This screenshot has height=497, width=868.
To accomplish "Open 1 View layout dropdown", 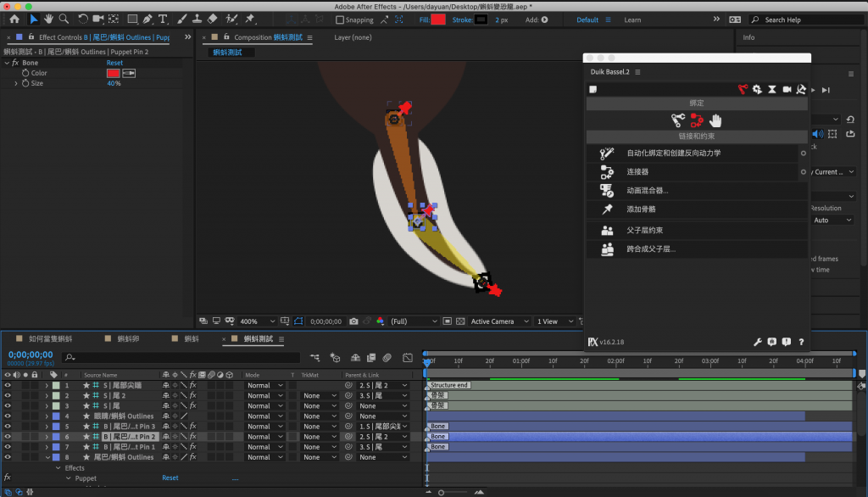I will click(555, 321).
